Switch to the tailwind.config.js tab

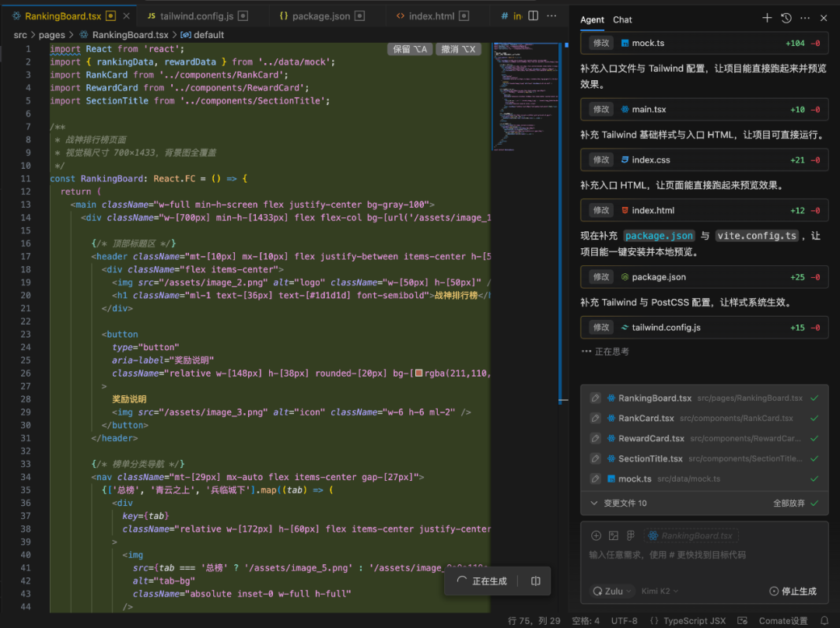[197, 16]
